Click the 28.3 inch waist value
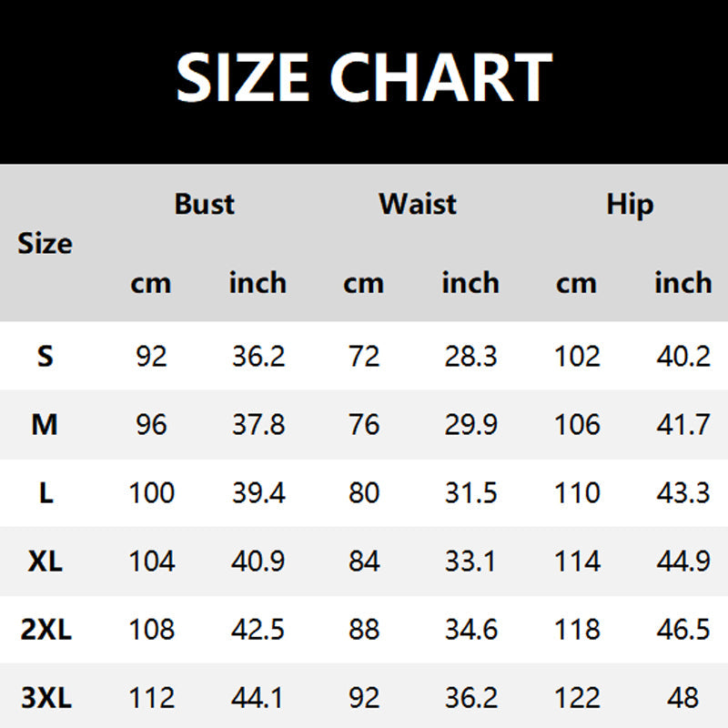This screenshot has width=728, height=728. pyautogui.click(x=470, y=356)
